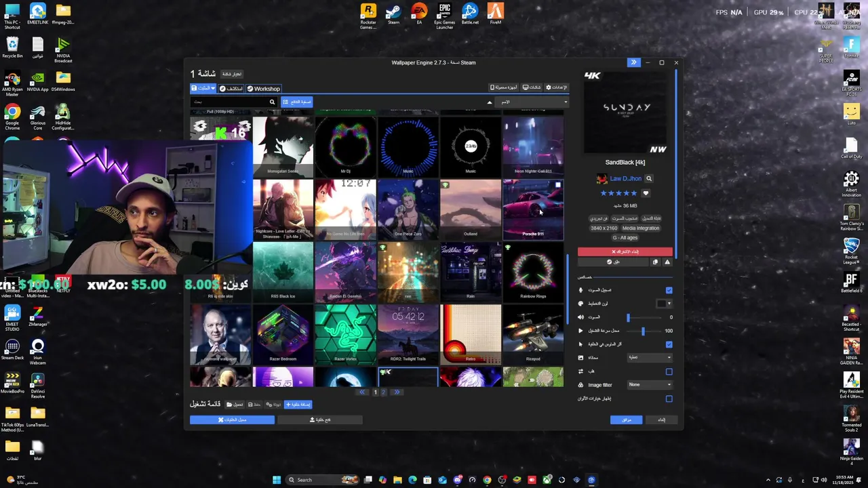Click the speaker volume icon
The height and width of the screenshot is (488, 868).
point(580,317)
